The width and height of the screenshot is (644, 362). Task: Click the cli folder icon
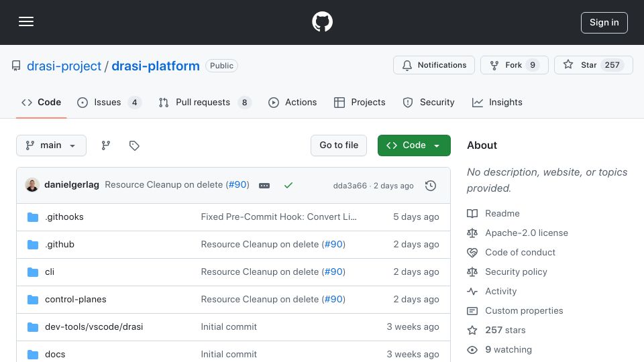(33, 272)
